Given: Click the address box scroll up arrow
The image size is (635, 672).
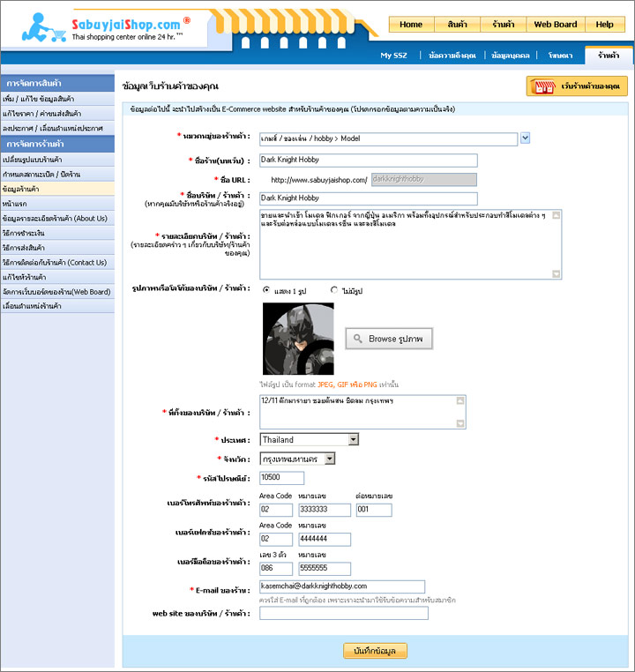Looking at the screenshot, I should coord(460,400).
